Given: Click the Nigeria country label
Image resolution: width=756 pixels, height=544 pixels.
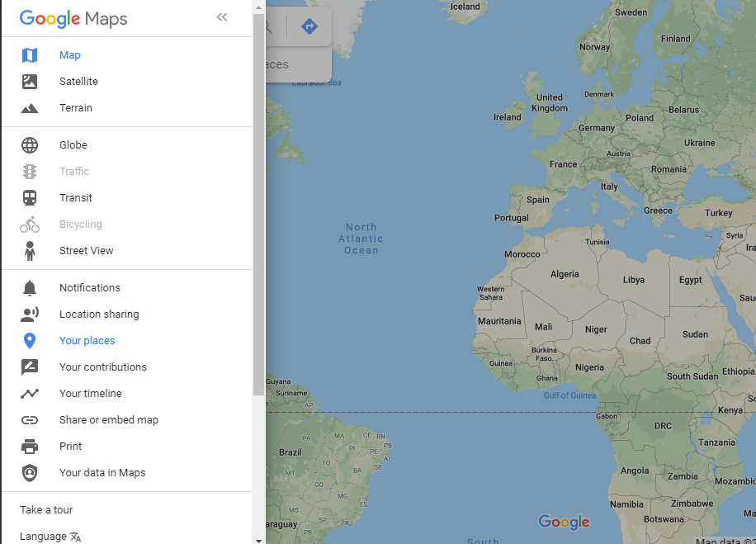Looking at the screenshot, I should coord(589,367).
